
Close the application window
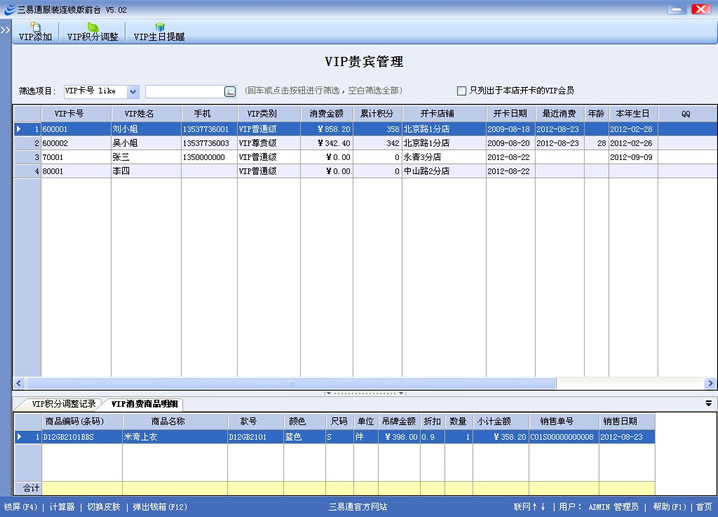coord(701,9)
